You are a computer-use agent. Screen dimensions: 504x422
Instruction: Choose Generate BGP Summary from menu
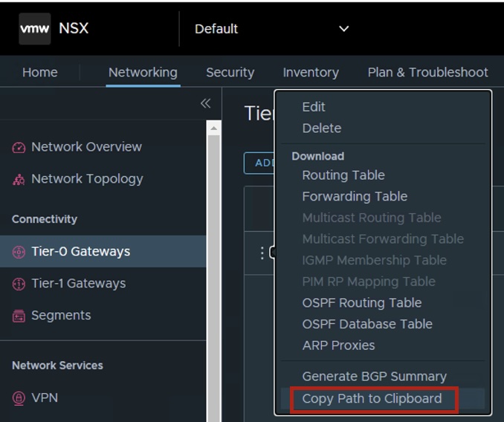(x=374, y=377)
